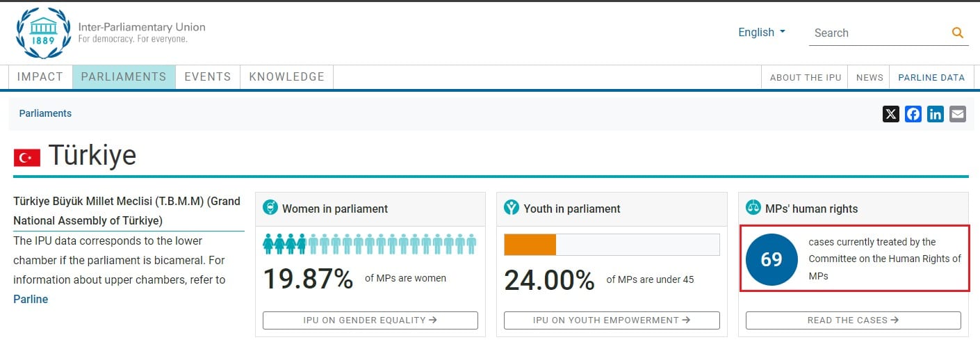The width and height of the screenshot is (980, 358).
Task: Share page via email icon
Action: [958, 114]
